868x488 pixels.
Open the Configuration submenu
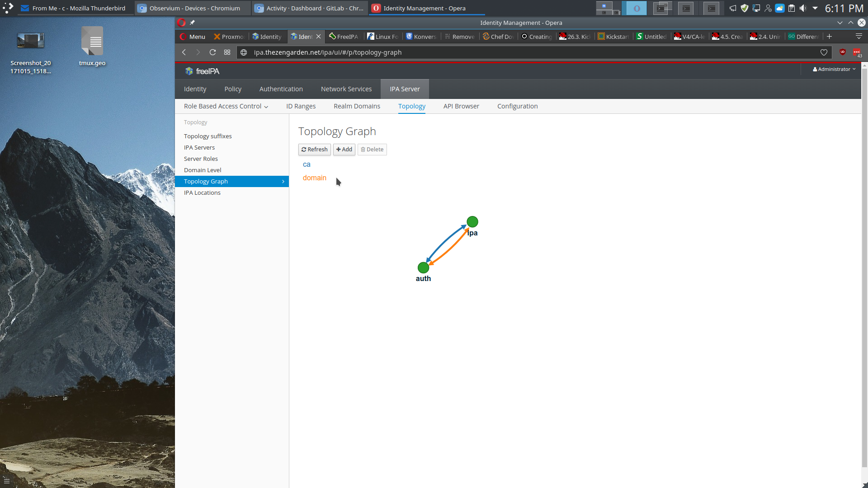click(517, 106)
